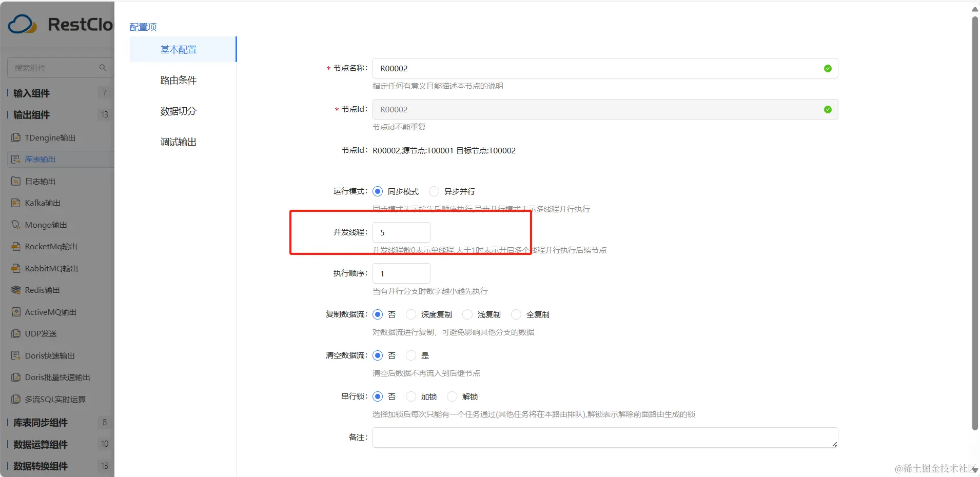Click the 多流SQL实时运算 component icon
Screen dimensions: 980x477
coord(16,399)
